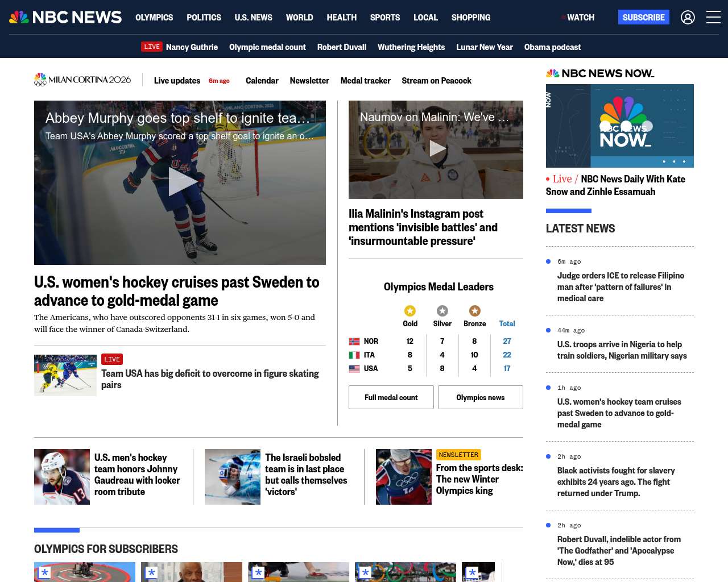Click the Milan Cortina 2026 logo
The height and width of the screenshot is (582, 728).
82,80
